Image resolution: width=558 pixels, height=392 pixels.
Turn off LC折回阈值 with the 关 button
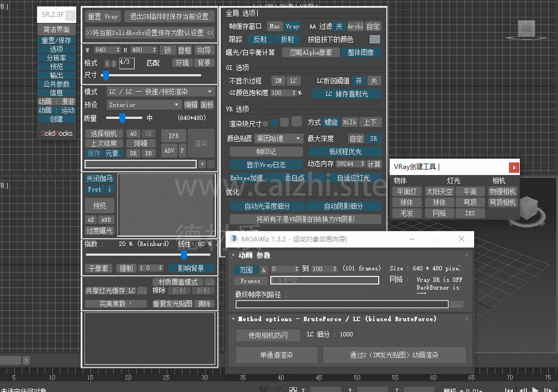tap(374, 81)
